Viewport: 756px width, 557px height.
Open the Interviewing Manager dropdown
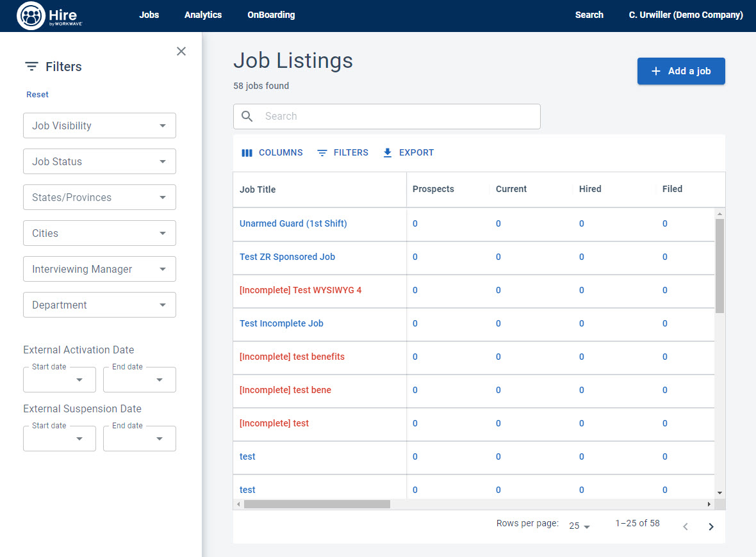[99, 269]
